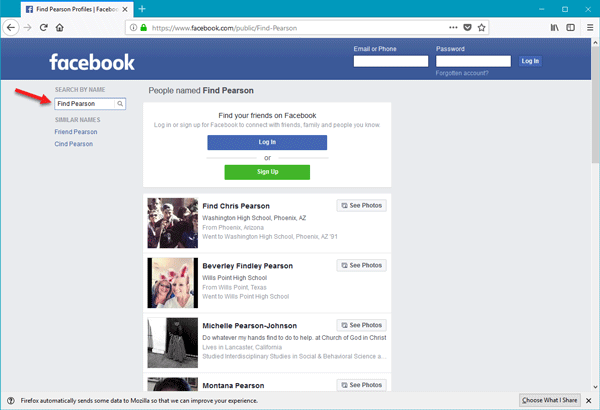Open the Firefox hamburger menu

589,28
